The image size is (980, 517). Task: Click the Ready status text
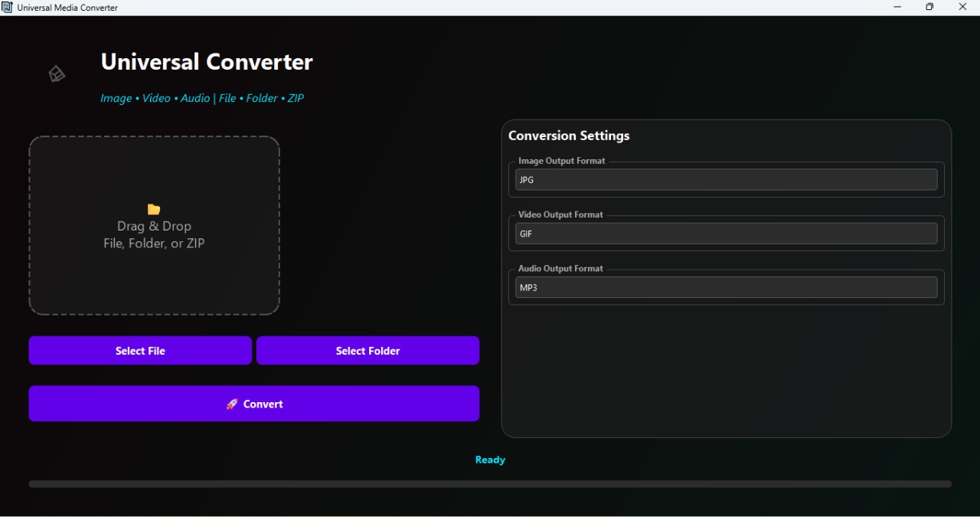(489, 460)
